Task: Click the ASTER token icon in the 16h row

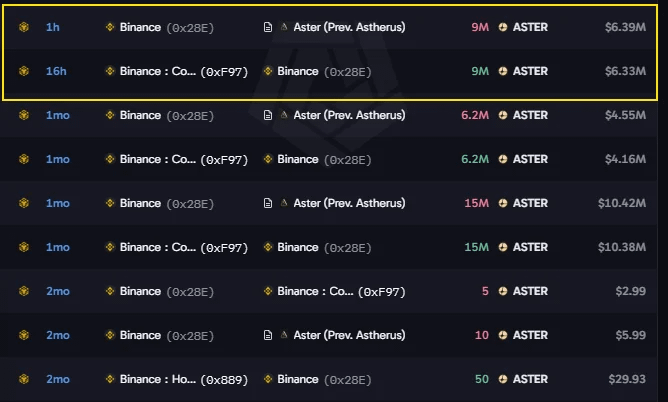Action: click(x=503, y=71)
